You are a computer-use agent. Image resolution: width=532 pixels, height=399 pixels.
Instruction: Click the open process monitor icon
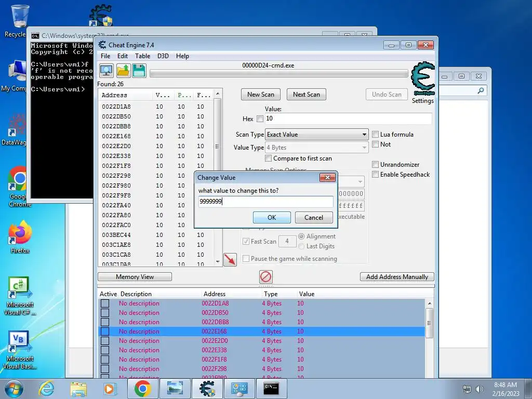pyautogui.click(x=106, y=71)
